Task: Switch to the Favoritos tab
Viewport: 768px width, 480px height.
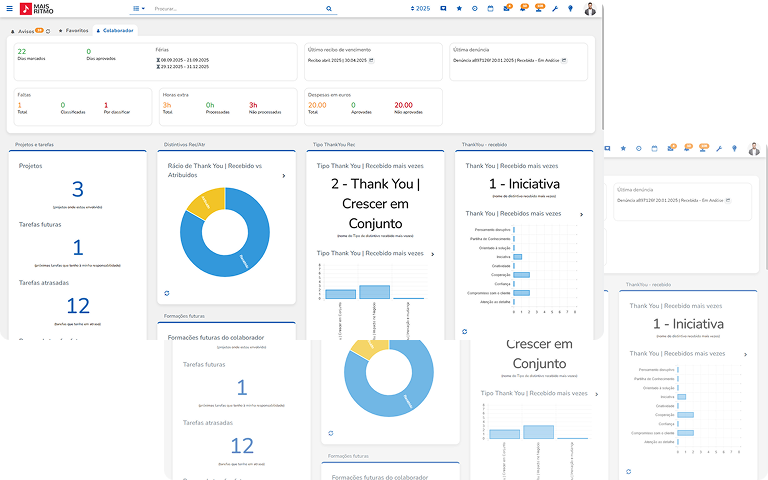Action: coord(74,31)
